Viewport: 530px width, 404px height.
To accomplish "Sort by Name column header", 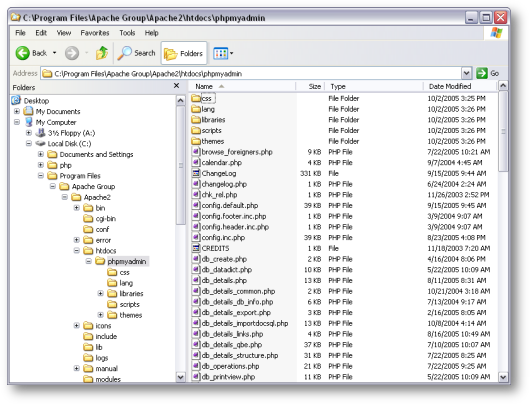I will pos(242,86).
